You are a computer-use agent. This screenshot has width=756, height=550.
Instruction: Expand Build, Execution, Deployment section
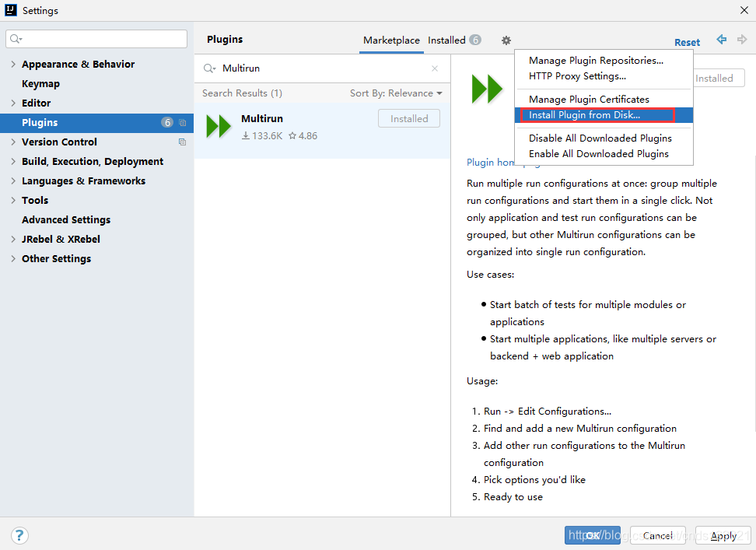[13, 162]
